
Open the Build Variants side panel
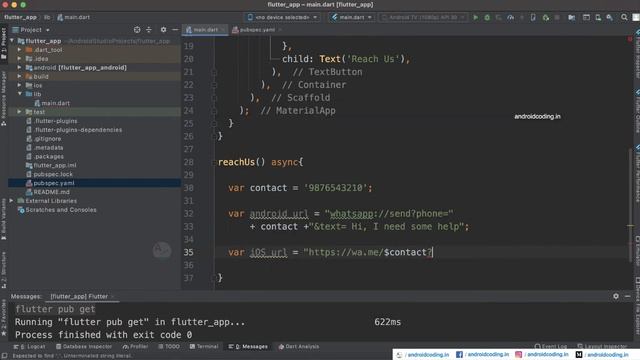(4, 218)
